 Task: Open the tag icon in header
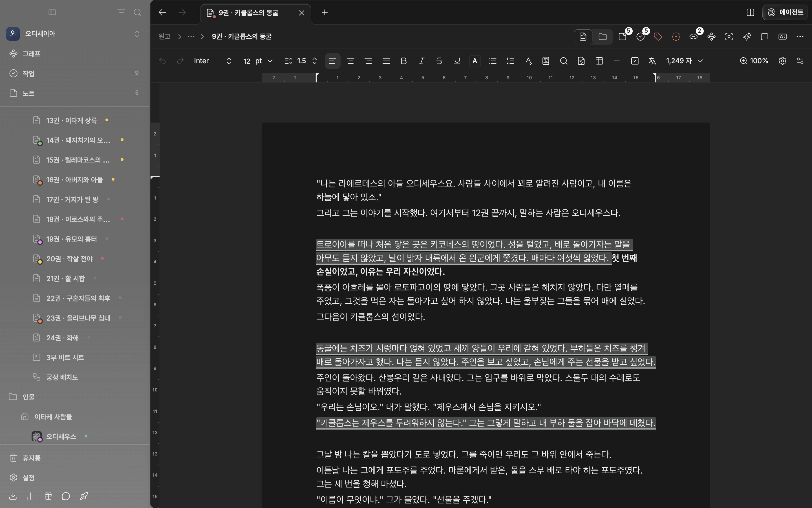coord(658,37)
